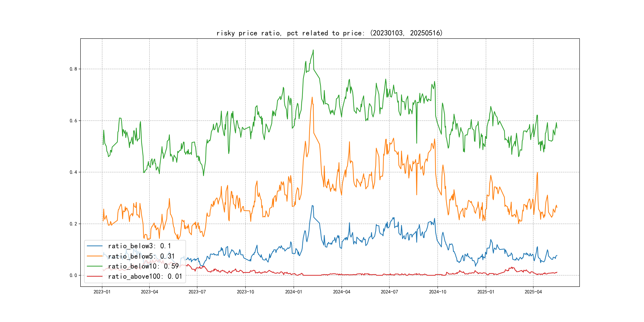
Task: Click the 2025-04 x-axis tick label
Action: [533, 292]
